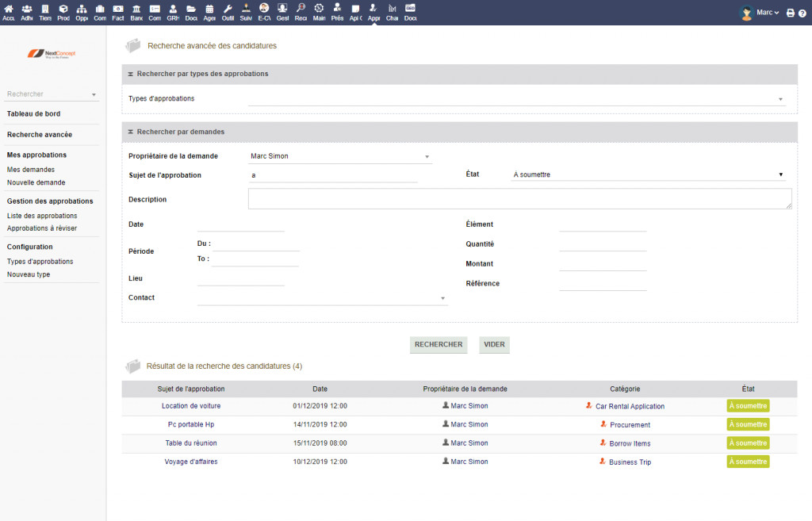Expand the État dropdown

(x=648, y=174)
